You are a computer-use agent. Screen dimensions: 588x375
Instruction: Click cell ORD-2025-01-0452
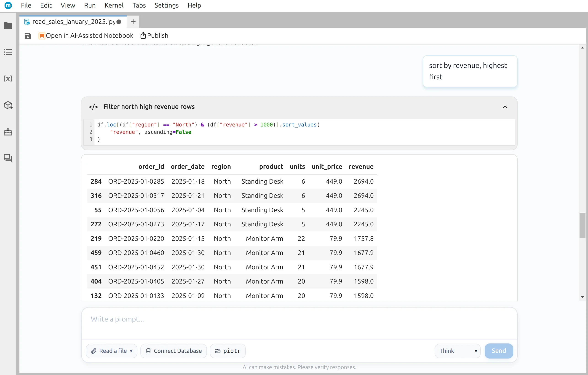coord(136,267)
